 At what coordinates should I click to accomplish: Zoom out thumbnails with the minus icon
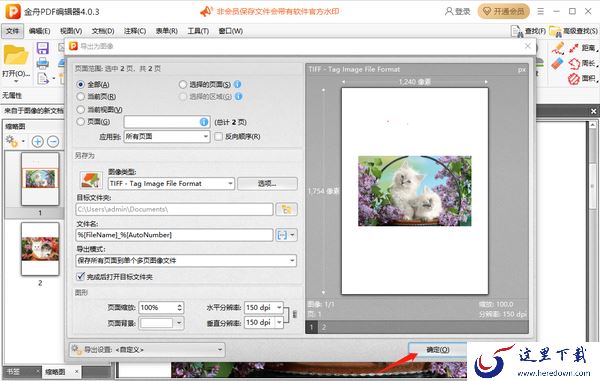point(53,142)
